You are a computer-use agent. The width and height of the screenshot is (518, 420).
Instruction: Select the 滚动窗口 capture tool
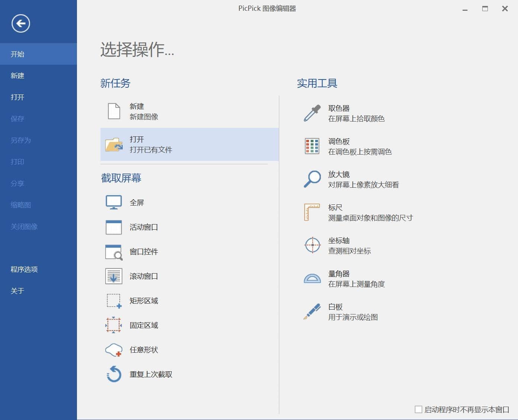pyautogui.click(x=143, y=276)
